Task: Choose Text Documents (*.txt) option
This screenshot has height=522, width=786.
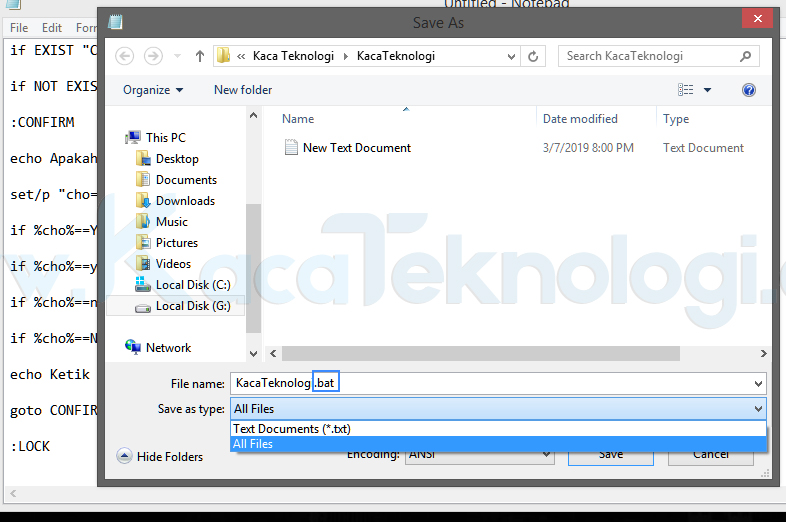Action: [x=498, y=429]
